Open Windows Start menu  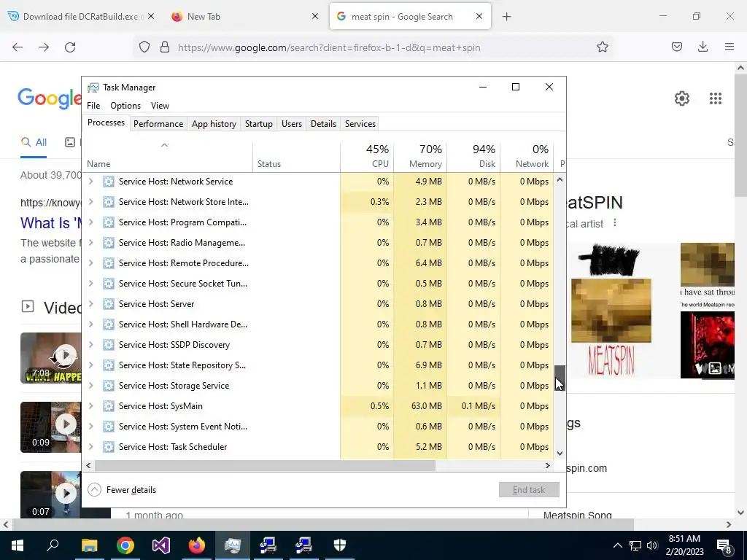pyautogui.click(x=18, y=545)
